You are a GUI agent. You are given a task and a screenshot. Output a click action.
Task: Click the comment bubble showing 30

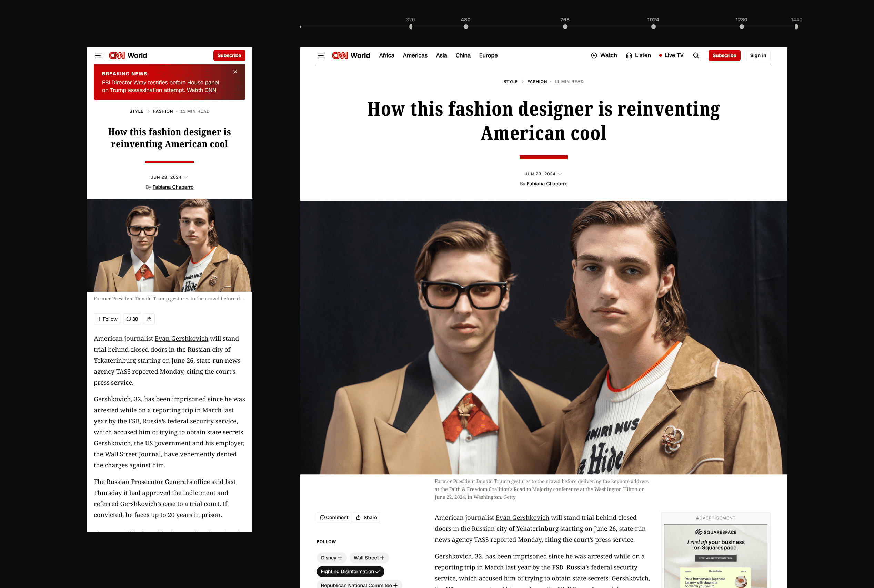tap(132, 319)
